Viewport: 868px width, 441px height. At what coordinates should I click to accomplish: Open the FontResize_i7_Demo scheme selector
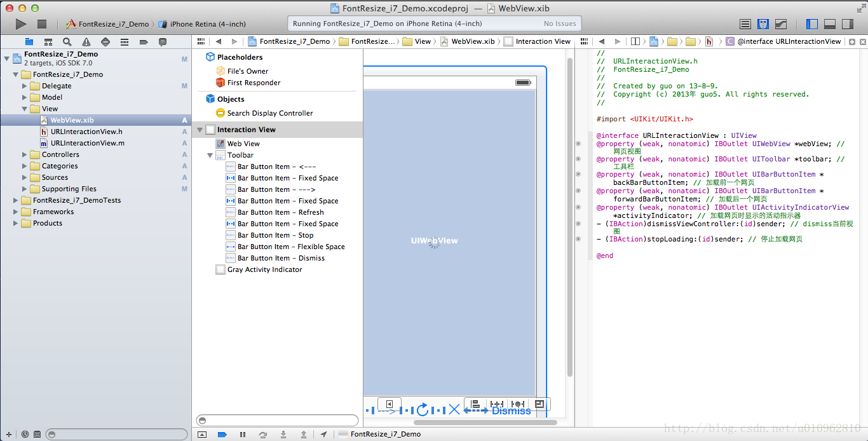click(x=107, y=24)
